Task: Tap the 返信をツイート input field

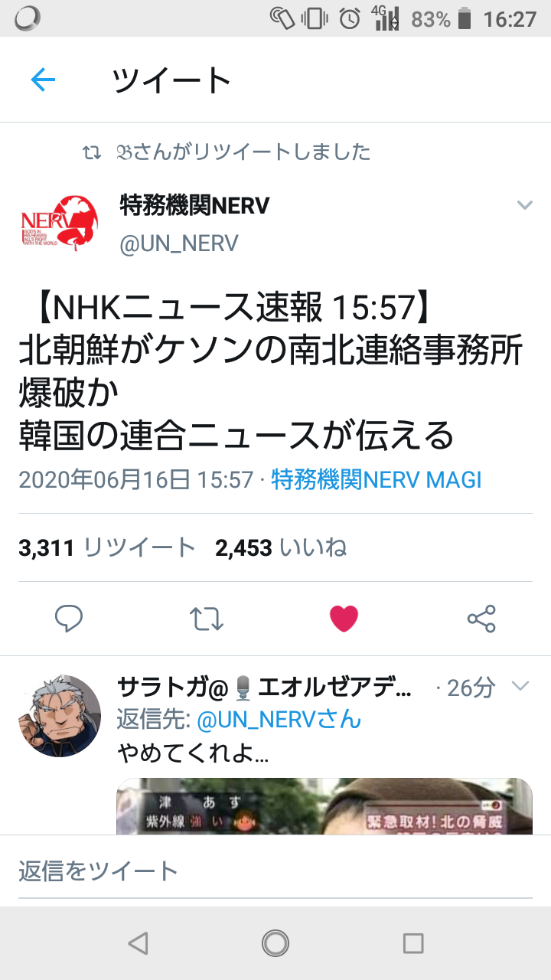Action: [x=275, y=871]
